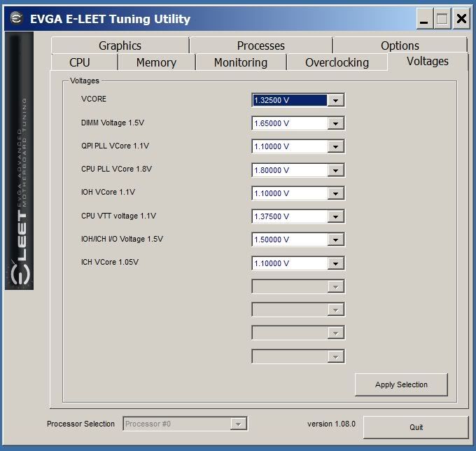Image resolution: width=476 pixels, height=451 pixels.
Task: Click the highlighted 1.32500 V VCORE value
Action: (290, 100)
